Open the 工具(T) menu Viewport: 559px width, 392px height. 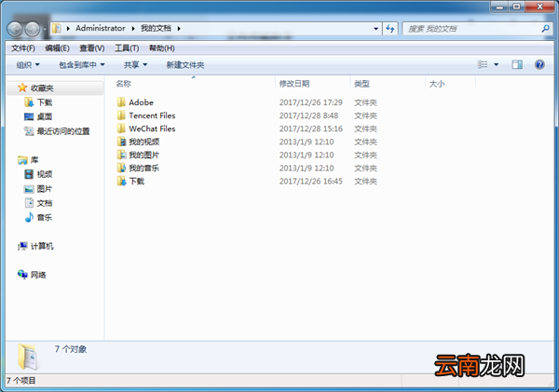click(x=127, y=48)
